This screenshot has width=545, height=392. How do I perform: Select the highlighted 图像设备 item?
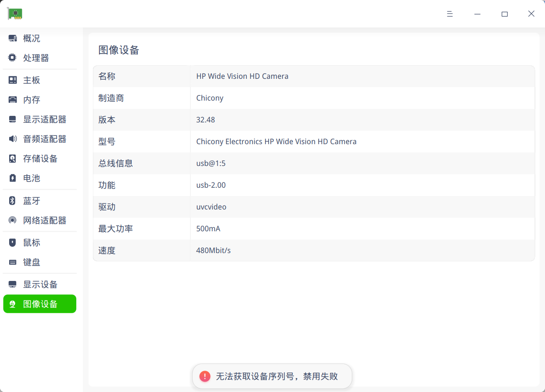[x=40, y=304]
